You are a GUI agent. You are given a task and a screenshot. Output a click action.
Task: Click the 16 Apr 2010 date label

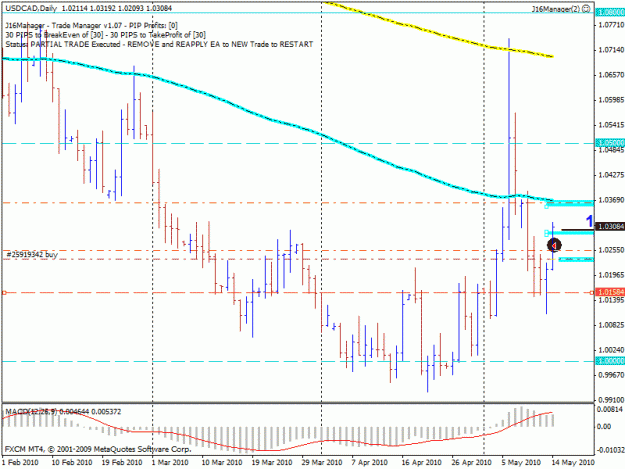coord(422,463)
